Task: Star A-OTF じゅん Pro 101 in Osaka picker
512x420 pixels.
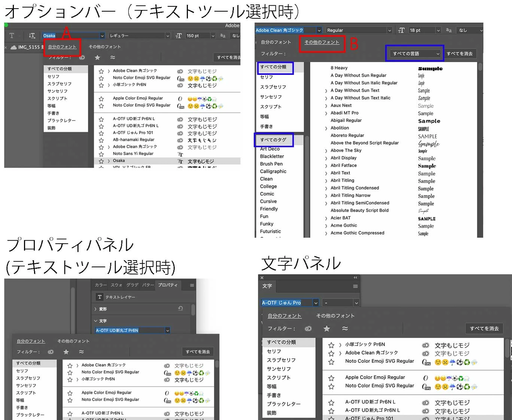Action: tap(101, 133)
